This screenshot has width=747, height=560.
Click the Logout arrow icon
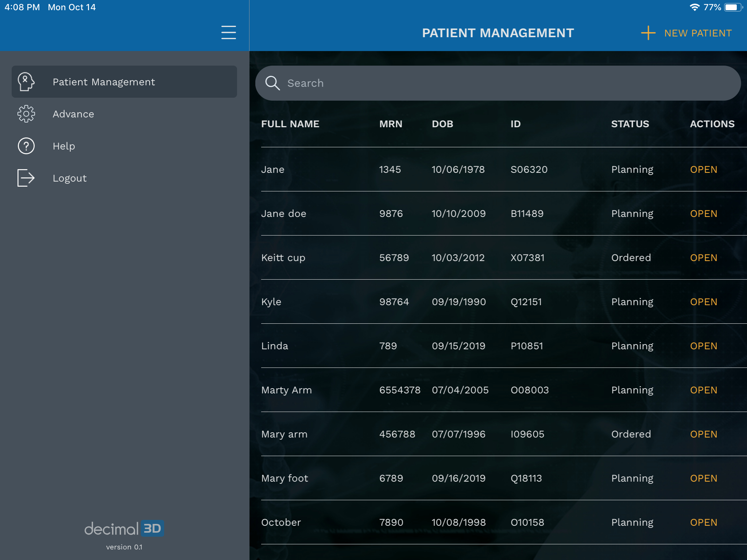[26, 178]
